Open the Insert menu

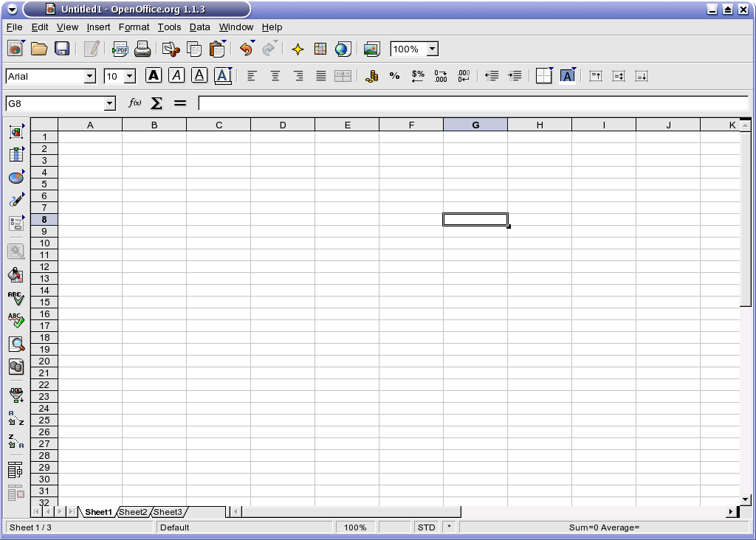coord(98,27)
